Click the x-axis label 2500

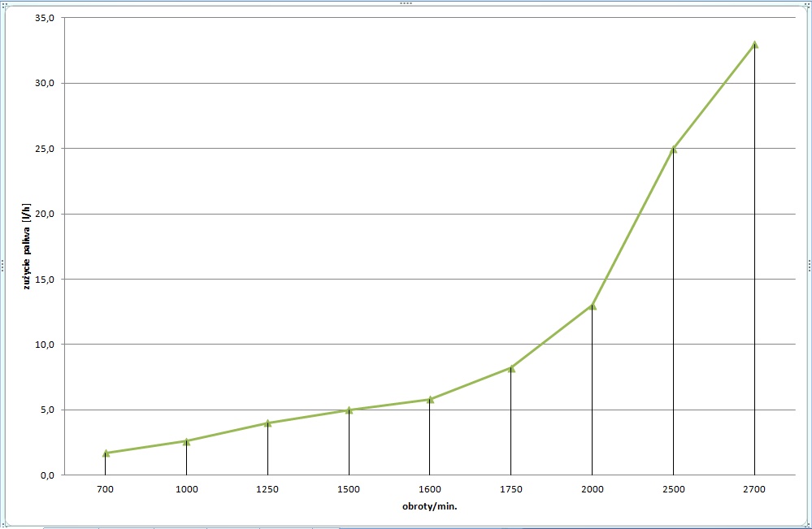[673, 489]
